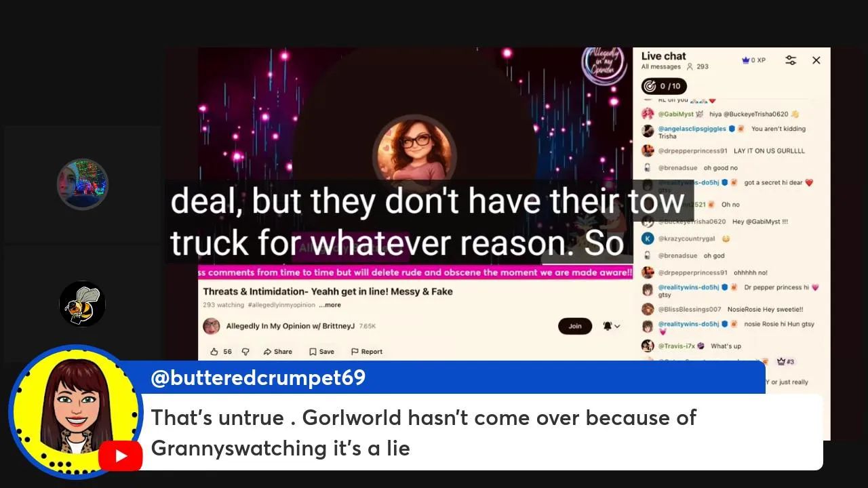
Task: Click the red YouTube logo icon
Action: [120, 456]
